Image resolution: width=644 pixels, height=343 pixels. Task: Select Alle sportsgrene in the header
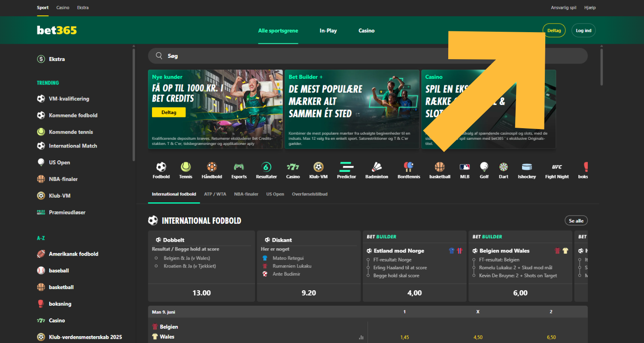pos(278,31)
